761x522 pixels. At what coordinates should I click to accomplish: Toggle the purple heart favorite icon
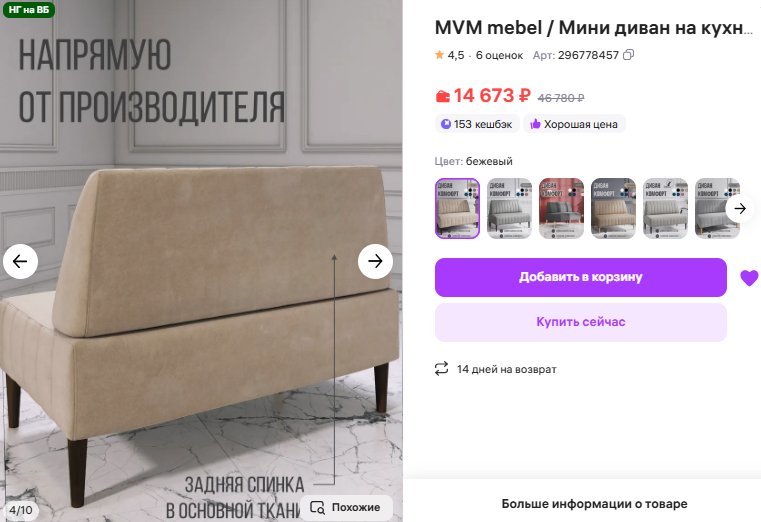[749, 277]
